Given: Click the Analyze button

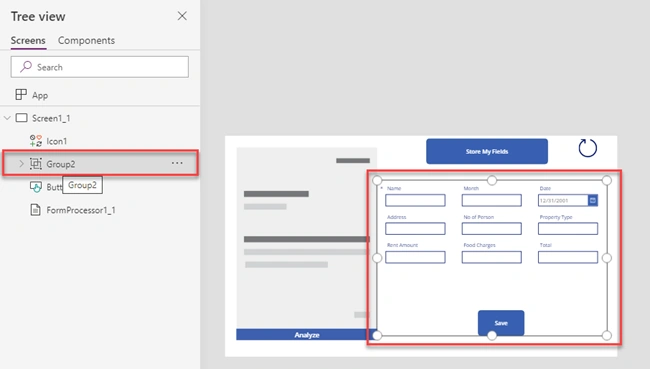Looking at the screenshot, I should pyautogui.click(x=306, y=335).
